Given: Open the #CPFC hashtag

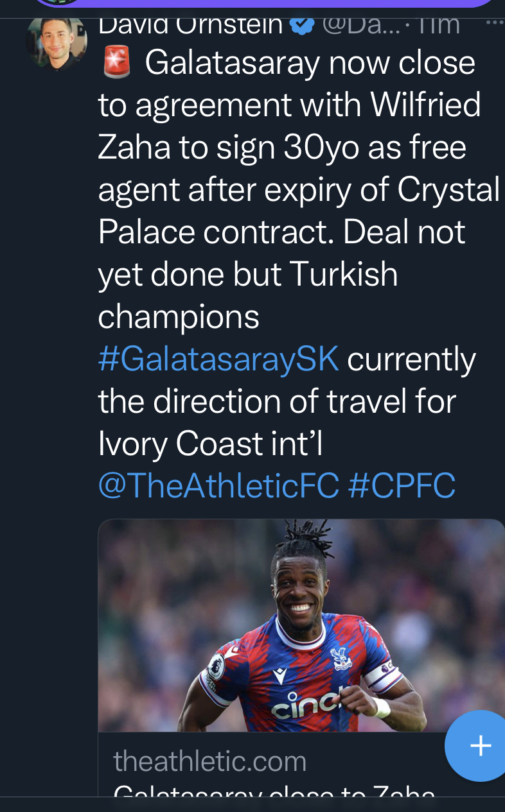Looking at the screenshot, I should tap(402, 486).
